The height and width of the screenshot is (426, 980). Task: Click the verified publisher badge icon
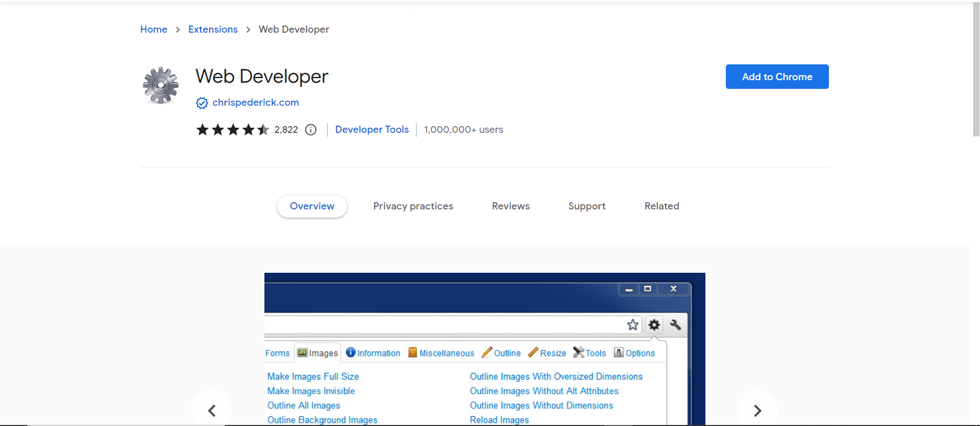coord(202,103)
